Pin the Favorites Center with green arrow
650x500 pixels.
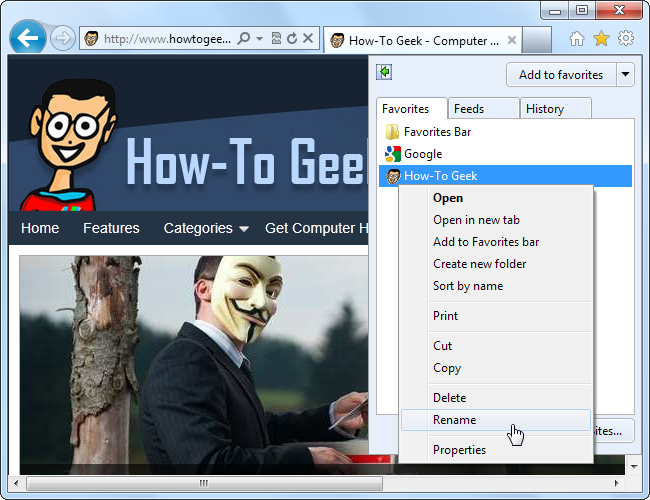(x=384, y=72)
